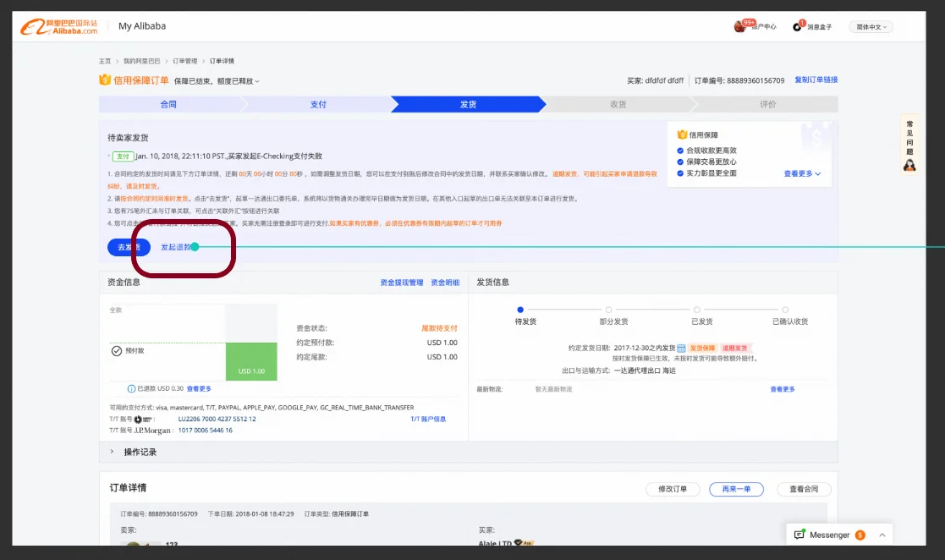Select the 已发货 status circle
This screenshot has height=560, width=945.
697,310
